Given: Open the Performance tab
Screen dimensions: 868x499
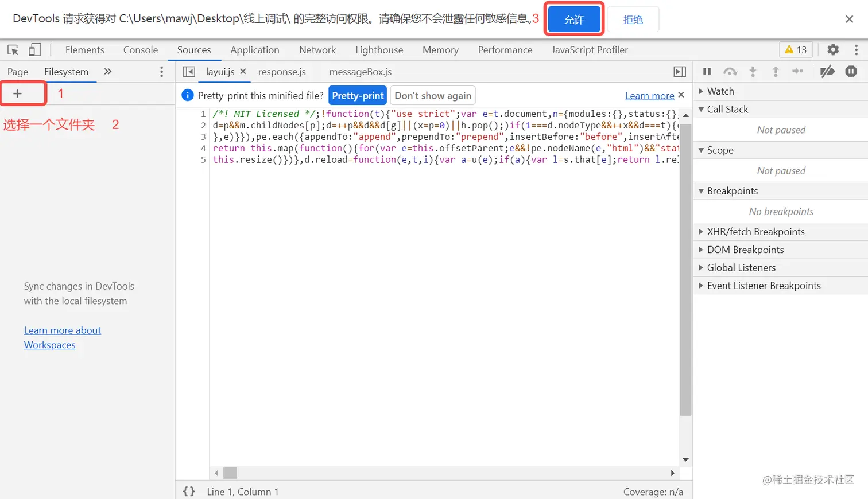Looking at the screenshot, I should [505, 50].
